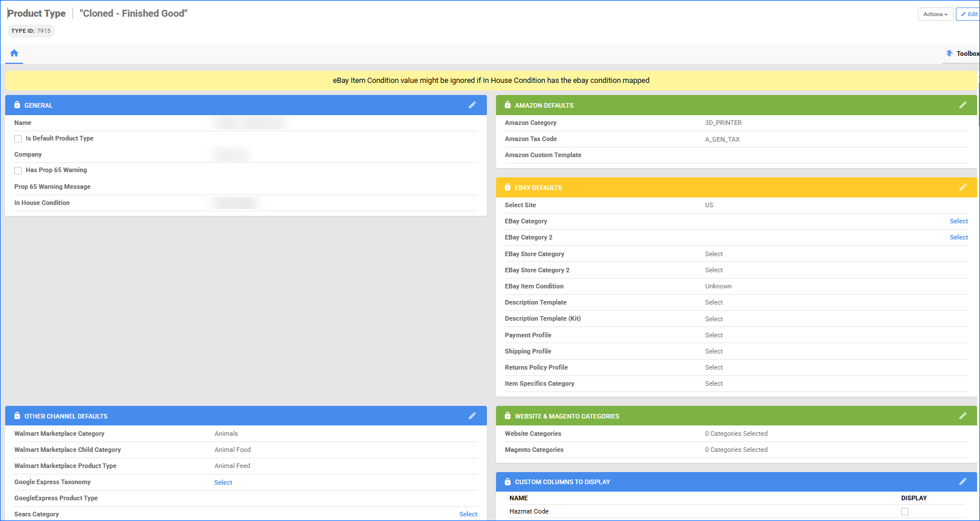The height and width of the screenshot is (521, 980).
Task: Click Website & Magento Categories pencil icon
Action: (963, 416)
